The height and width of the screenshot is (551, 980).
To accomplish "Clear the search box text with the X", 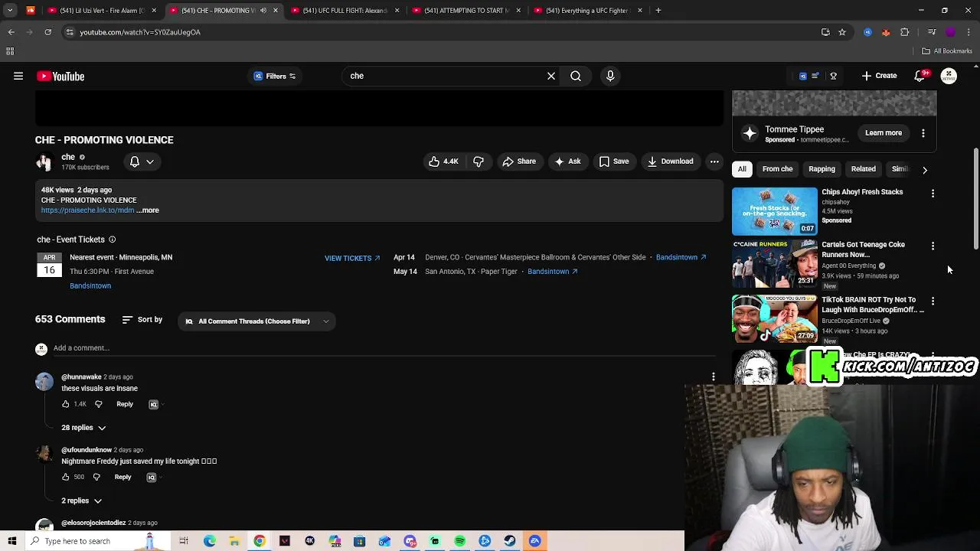I will 551,76.
